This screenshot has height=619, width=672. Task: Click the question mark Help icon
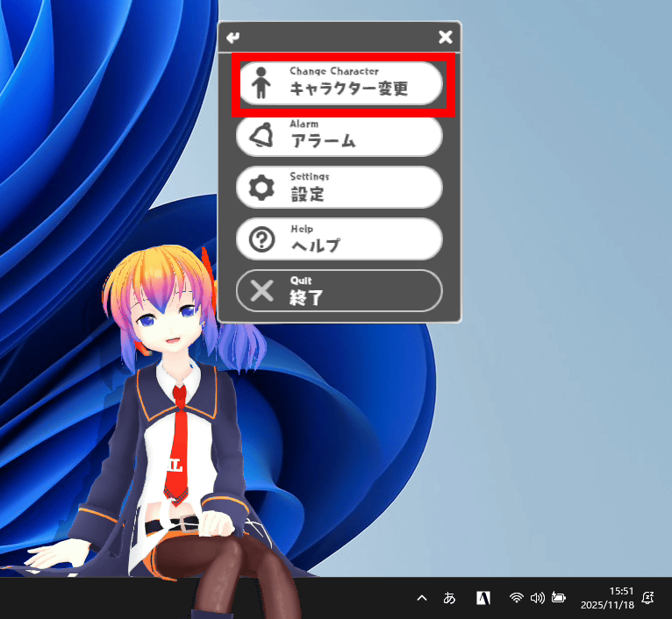tap(261, 239)
